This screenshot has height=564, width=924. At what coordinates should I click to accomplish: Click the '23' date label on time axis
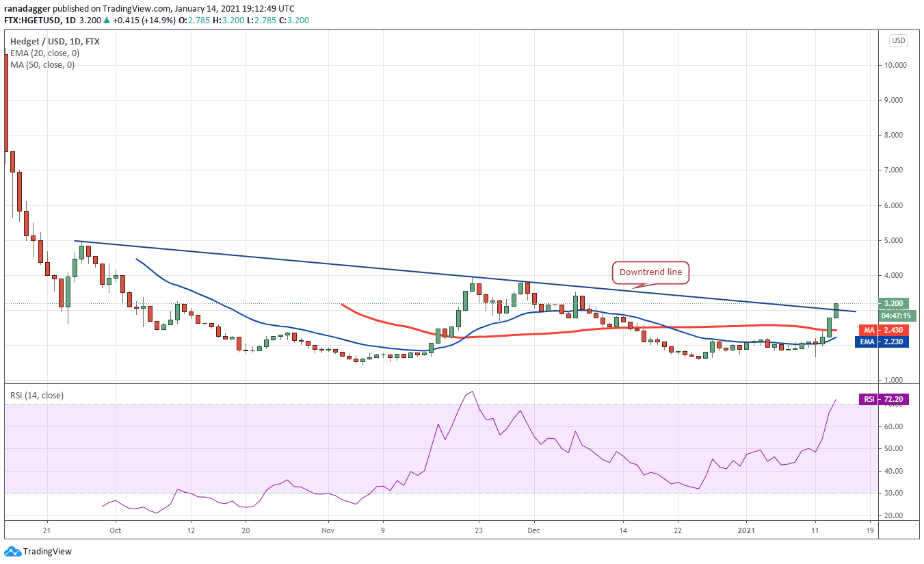[x=479, y=529]
